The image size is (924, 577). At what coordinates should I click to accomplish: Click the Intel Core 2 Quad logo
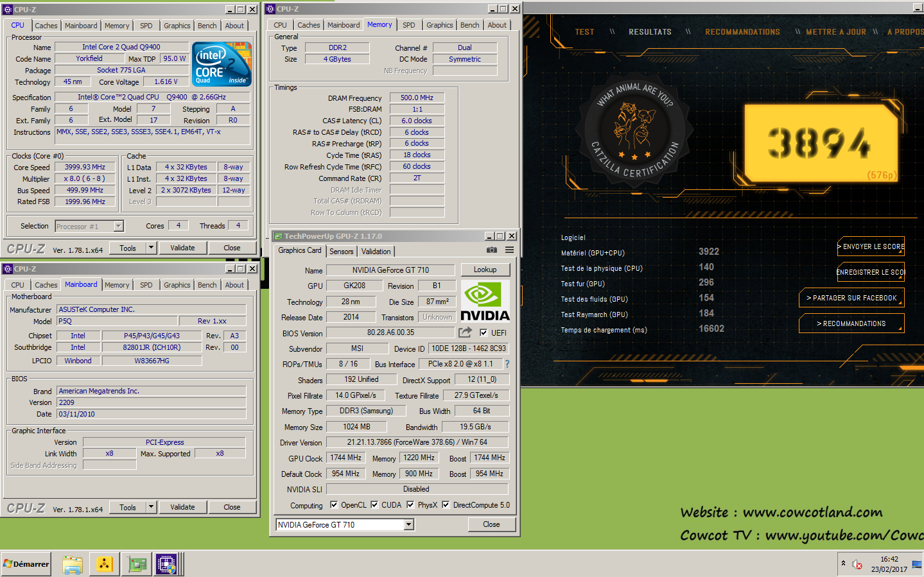(222, 64)
